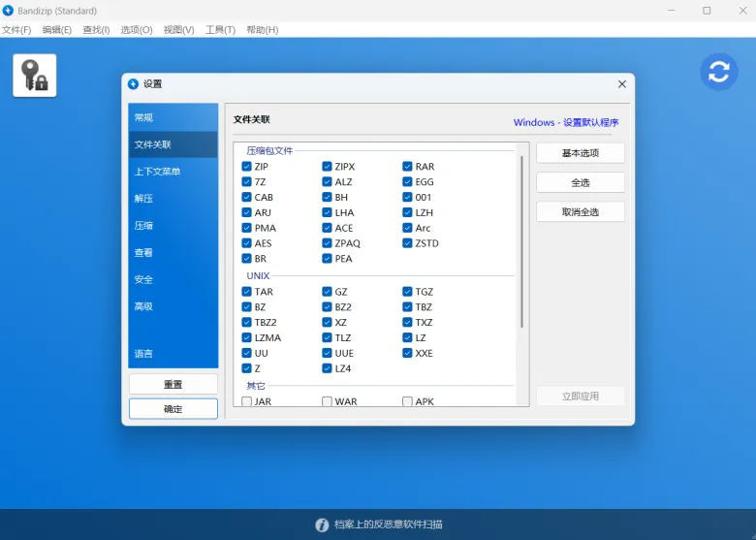
Task: Click the file association list scrollbar
Action: [521, 241]
